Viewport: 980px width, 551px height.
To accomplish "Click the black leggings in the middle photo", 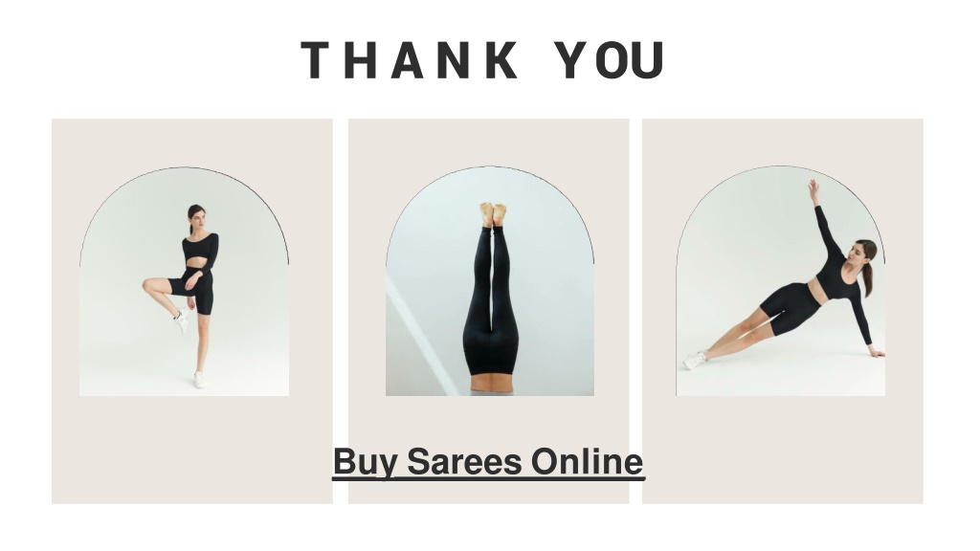I will [491, 299].
